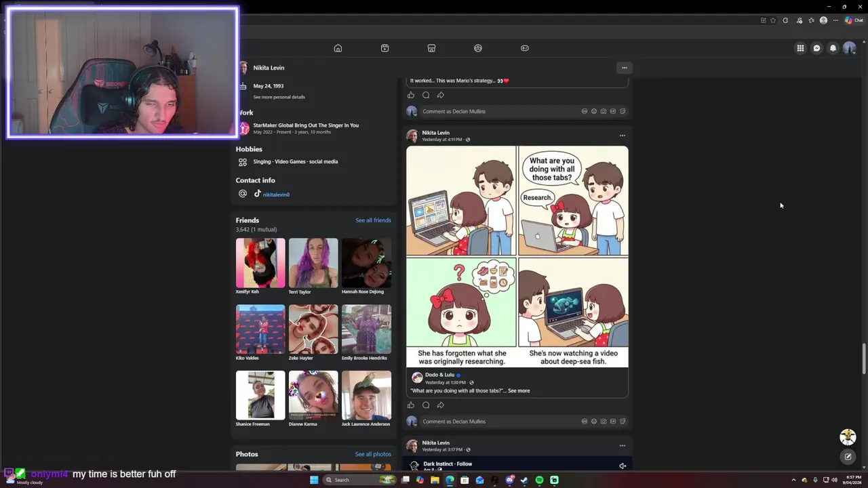
Task: Open the Facebook Groups tab
Action: pos(478,48)
